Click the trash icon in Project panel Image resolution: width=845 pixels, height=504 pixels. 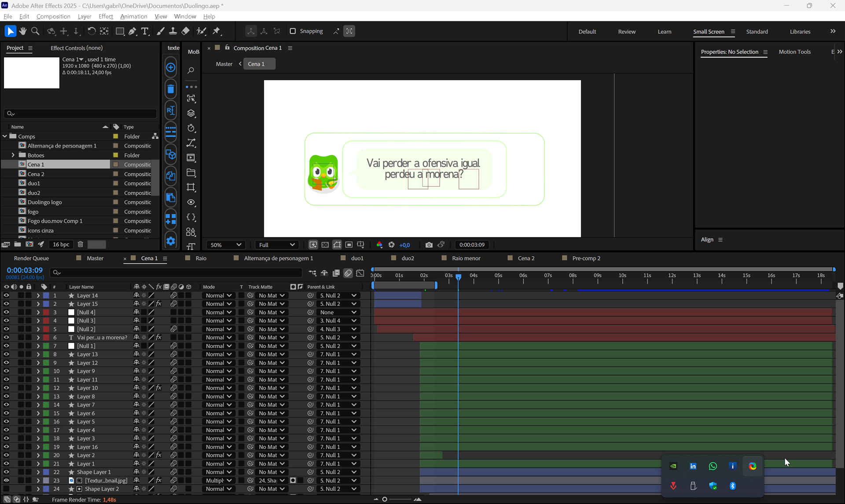click(81, 245)
